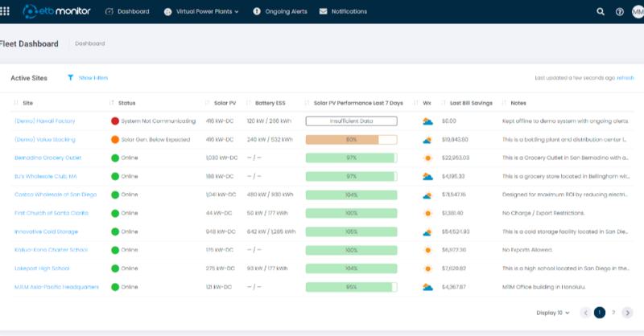The height and width of the screenshot is (336, 644).
Task: Open Kailua-Kona Charter School site
Action: [51, 250]
